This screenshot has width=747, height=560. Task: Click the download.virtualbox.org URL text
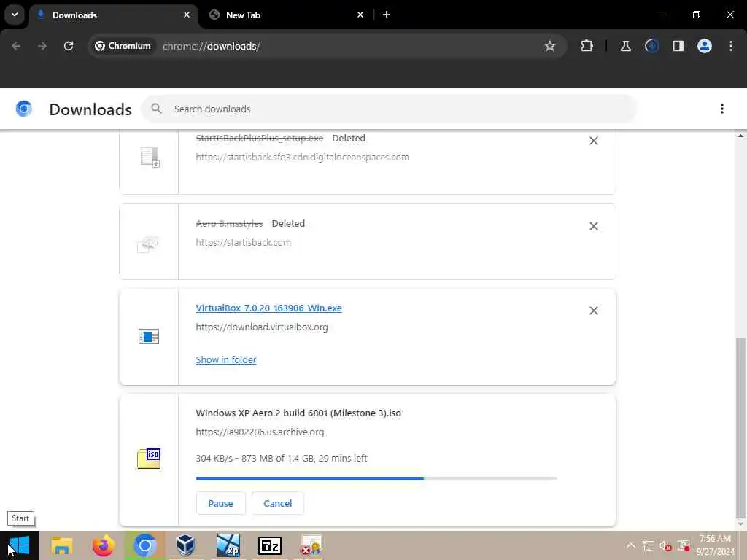click(262, 327)
